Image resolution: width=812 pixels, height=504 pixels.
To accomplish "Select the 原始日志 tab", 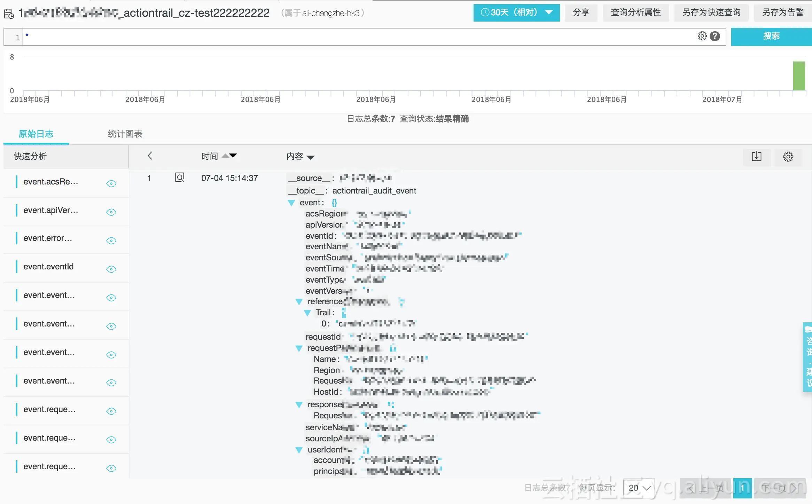I will 36,134.
